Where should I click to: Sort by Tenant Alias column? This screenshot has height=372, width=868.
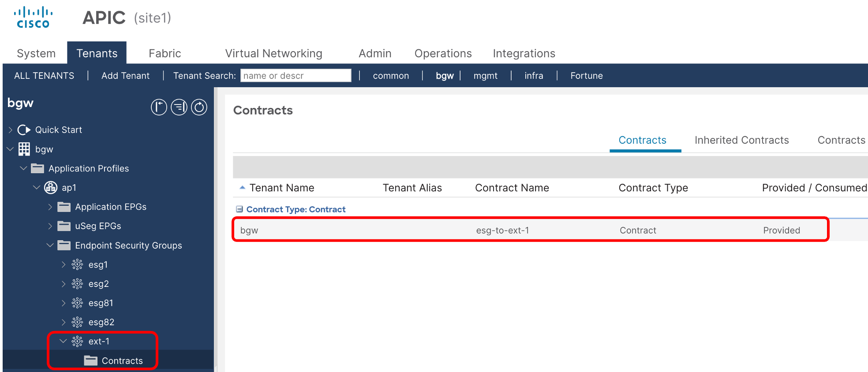point(412,188)
